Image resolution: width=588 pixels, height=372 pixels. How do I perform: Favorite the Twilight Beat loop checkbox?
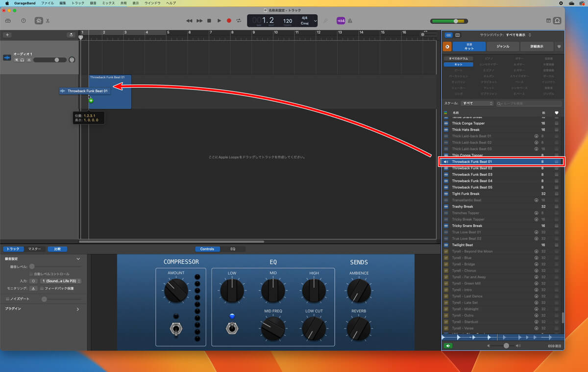557,245
